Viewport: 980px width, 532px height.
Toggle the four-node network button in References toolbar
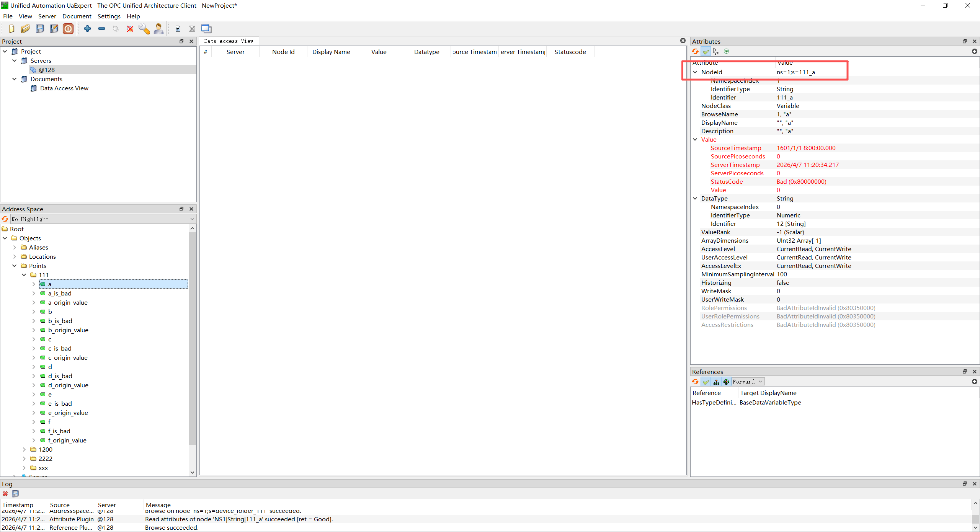point(726,382)
